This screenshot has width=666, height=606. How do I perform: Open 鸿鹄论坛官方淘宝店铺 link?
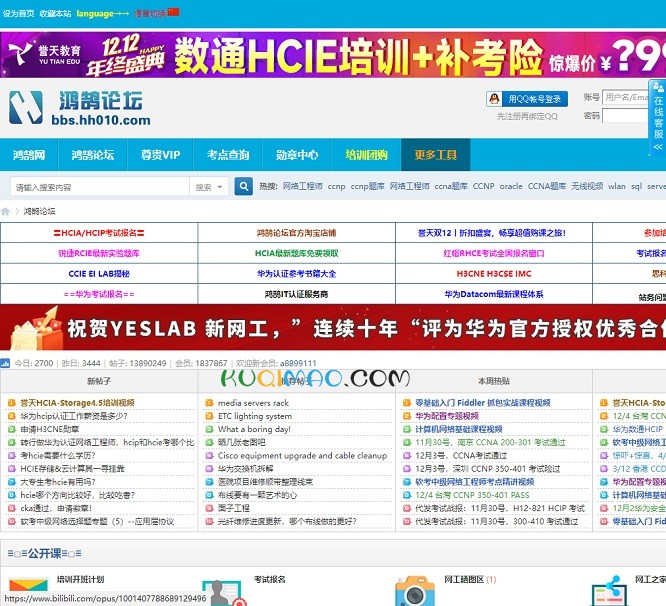[x=296, y=233]
